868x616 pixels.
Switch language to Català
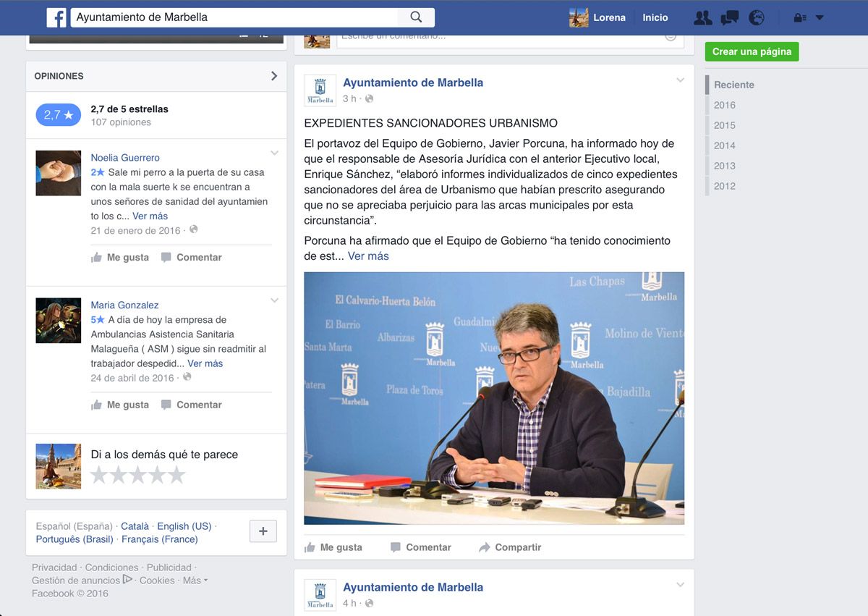tap(135, 526)
